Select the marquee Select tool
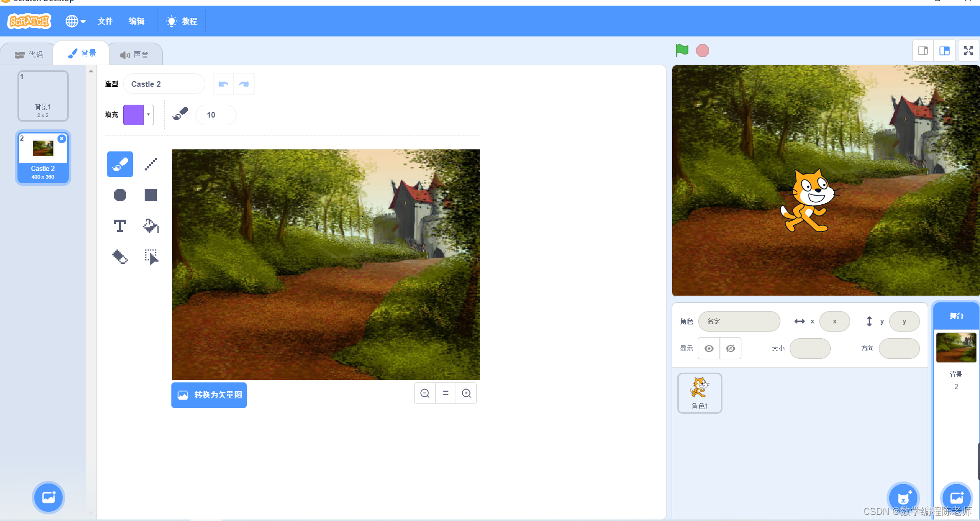Image resolution: width=980 pixels, height=521 pixels. click(x=151, y=257)
